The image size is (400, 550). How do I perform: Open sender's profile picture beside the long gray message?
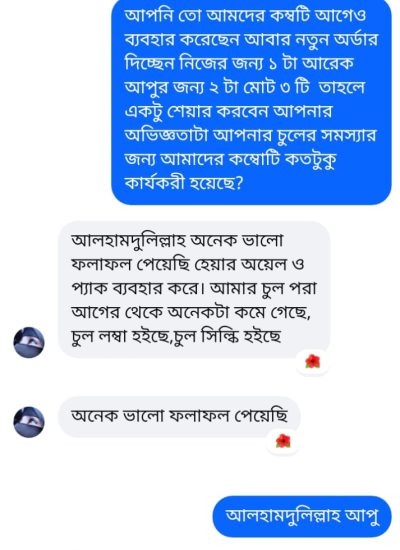coord(29,342)
